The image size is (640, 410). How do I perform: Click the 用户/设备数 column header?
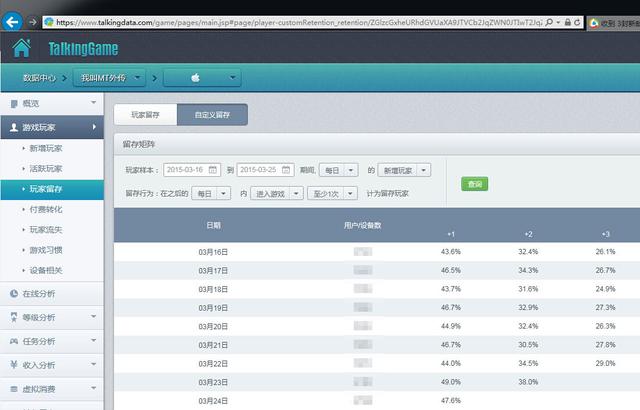(x=362, y=225)
